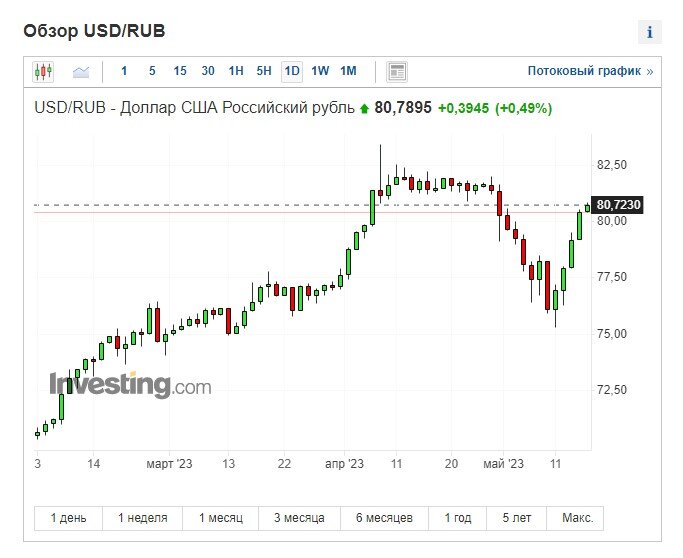Click the май '23 date axis label
The width and height of the screenshot is (683, 558).
click(503, 464)
